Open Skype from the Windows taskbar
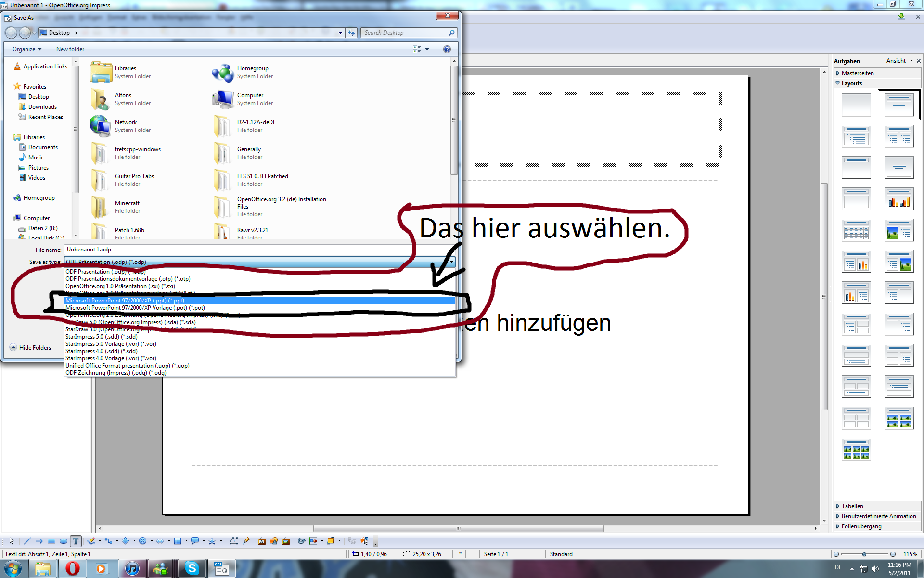 [x=192, y=568]
